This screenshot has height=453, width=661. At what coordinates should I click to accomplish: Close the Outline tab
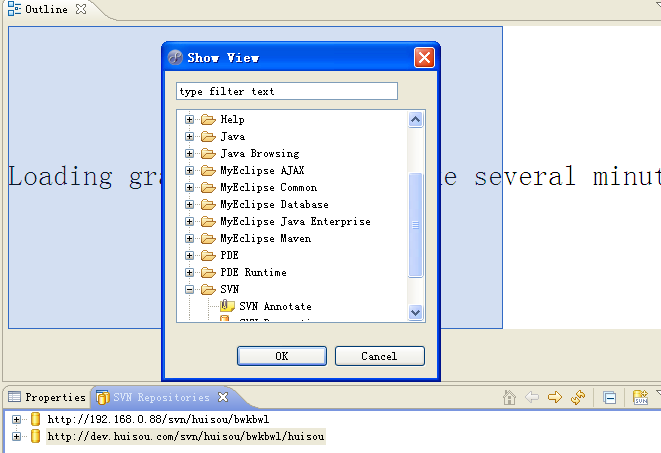81,9
